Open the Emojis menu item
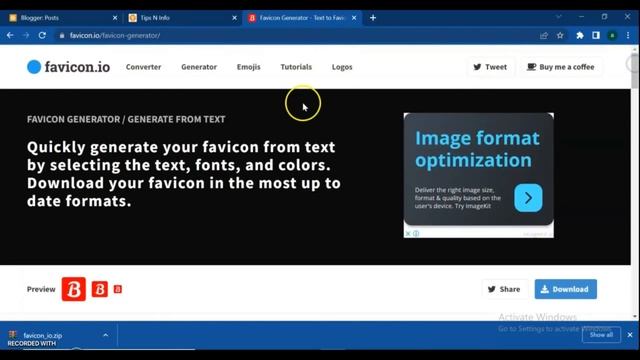640x360 pixels. pos(249,67)
